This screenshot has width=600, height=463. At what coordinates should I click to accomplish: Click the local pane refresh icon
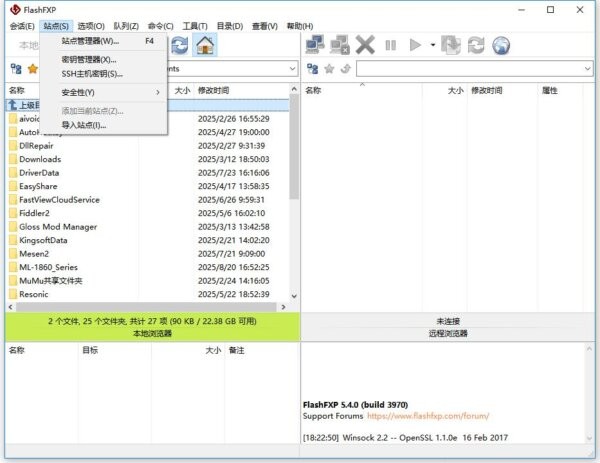click(179, 45)
